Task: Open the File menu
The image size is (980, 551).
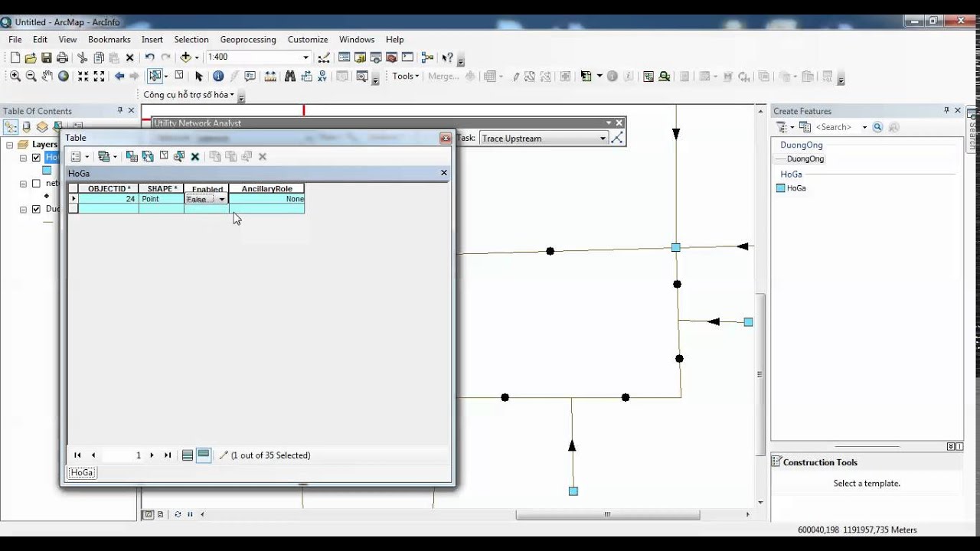Action: (15, 39)
